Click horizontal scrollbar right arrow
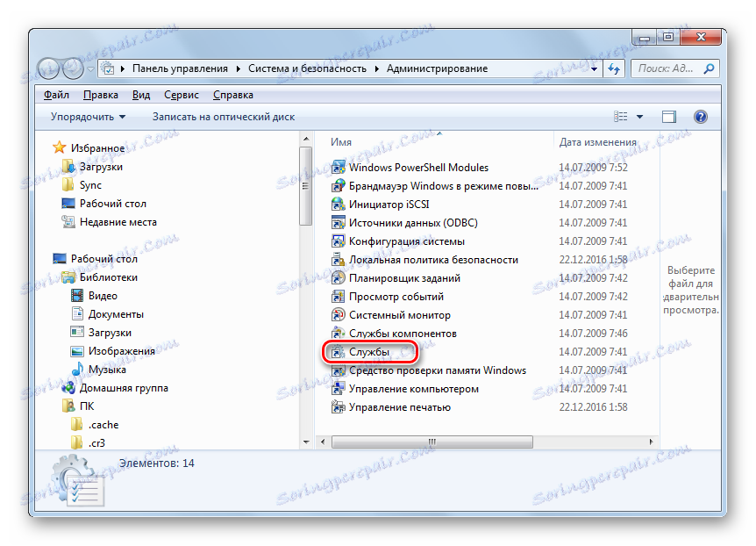This screenshot has width=756, height=546. pos(652,442)
